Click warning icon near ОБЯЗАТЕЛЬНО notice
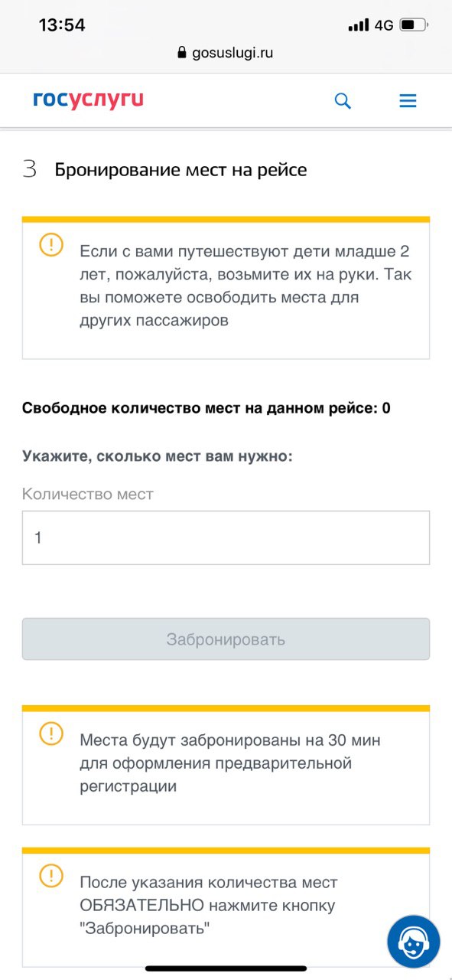Viewport: 452px width, 980px height. [x=51, y=875]
